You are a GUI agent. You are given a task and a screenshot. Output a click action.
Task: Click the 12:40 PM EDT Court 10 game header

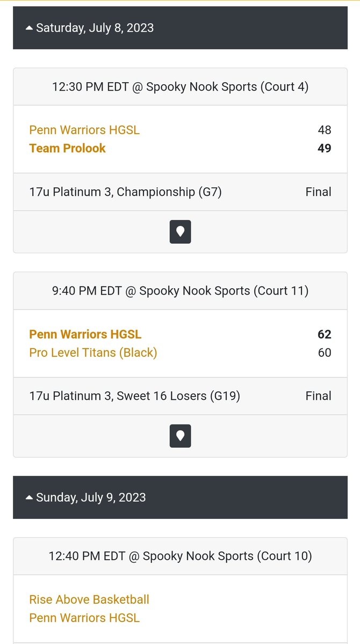point(180,556)
